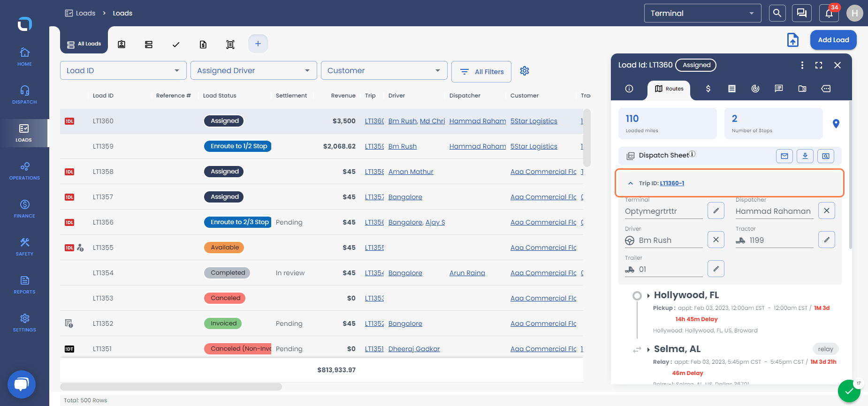Click the horizontal table scrollbar
Screen dimensions: 868x406
tap(171, 387)
